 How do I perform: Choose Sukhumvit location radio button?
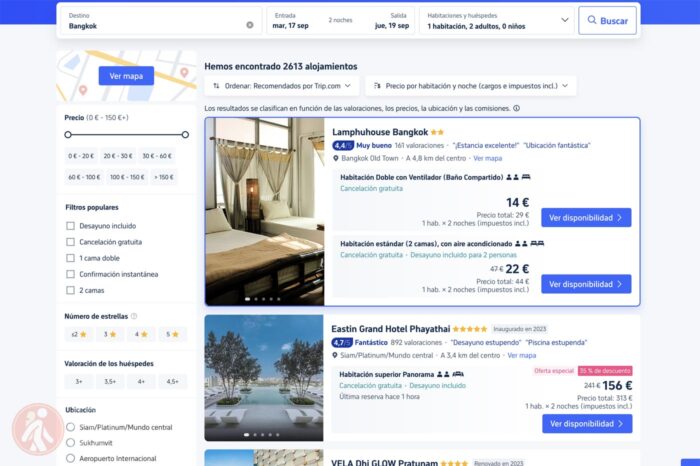click(x=71, y=443)
